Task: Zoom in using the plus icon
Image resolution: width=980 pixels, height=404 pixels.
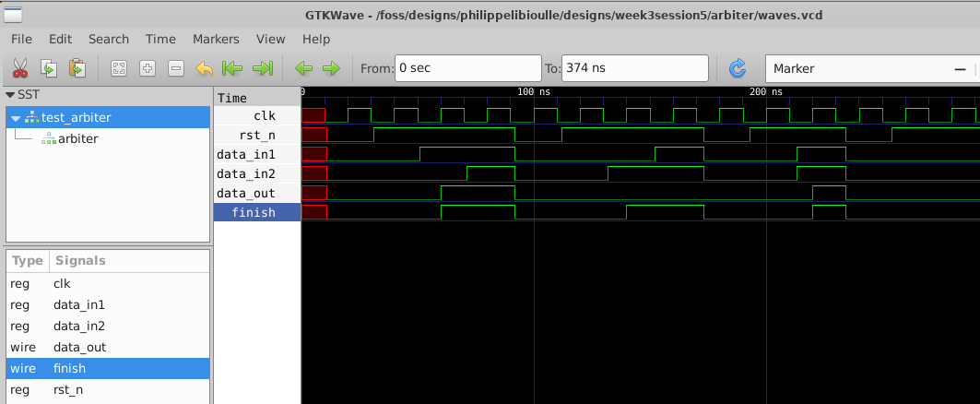Action: 148,68
